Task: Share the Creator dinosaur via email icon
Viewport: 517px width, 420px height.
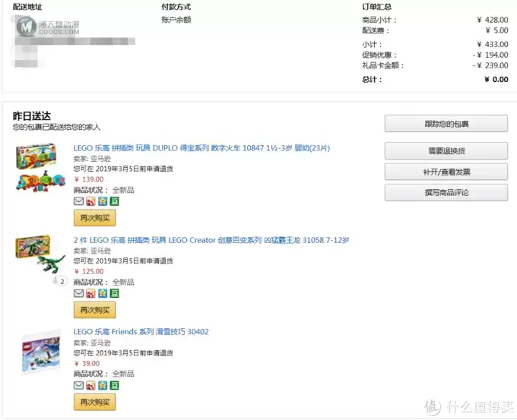Action: click(78, 293)
